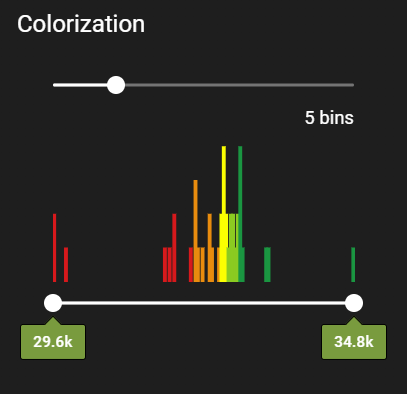Click the bins count slider handle
This screenshot has width=407, height=394.
[116, 85]
